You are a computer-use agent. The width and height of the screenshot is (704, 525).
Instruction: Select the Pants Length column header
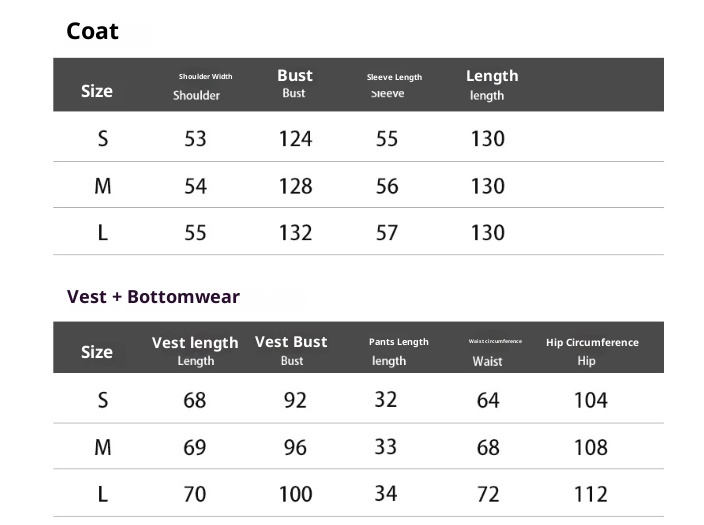(398, 342)
